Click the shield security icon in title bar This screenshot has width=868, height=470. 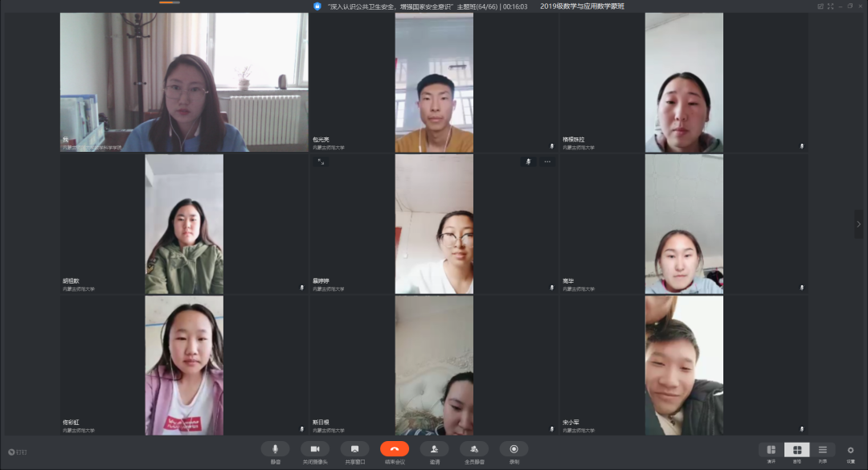point(317,6)
